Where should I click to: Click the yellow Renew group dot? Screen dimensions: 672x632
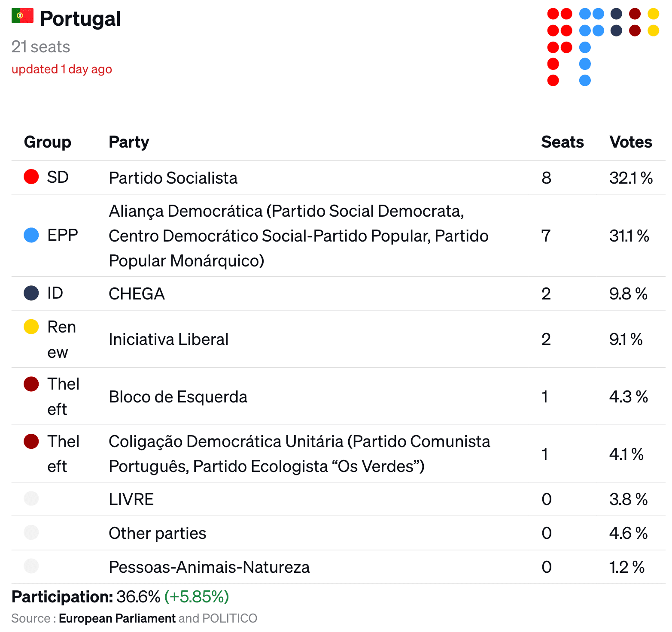(x=31, y=327)
